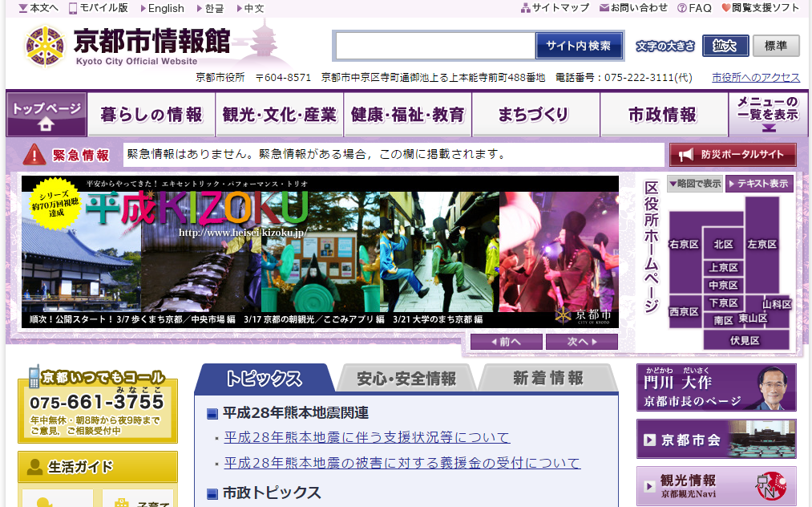Click the home icon under トップページ
The width and height of the screenshot is (812, 507).
(x=46, y=124)
